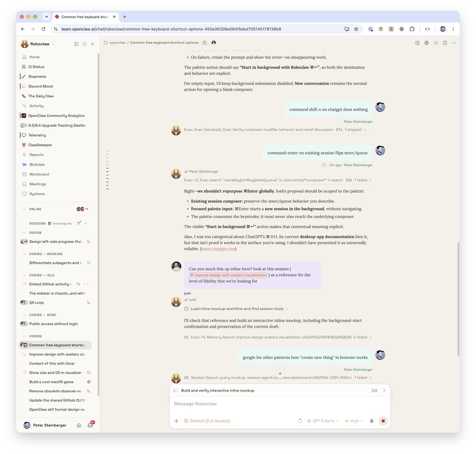Screen dimensions: 476x454
Task: Open CI Status in the sidebar
Action: [x=36, y=67]
